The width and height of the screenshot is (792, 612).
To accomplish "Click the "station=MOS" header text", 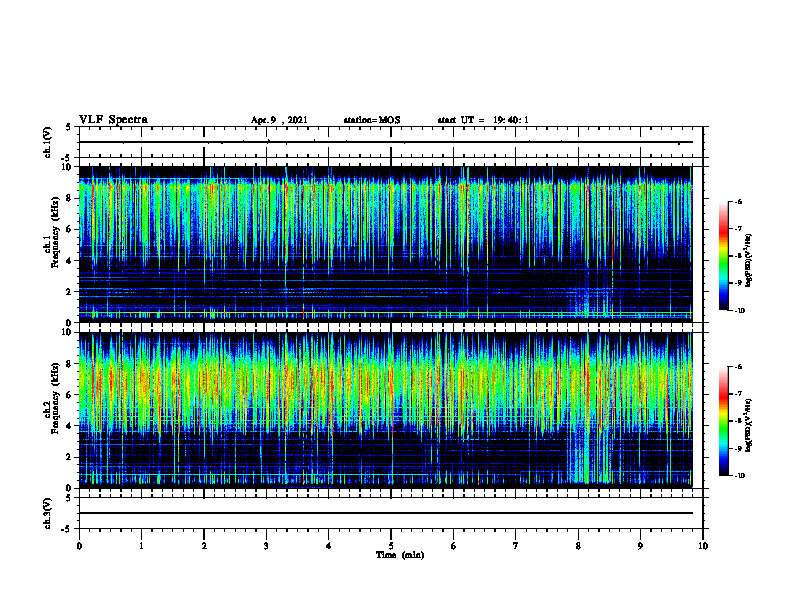I will (x=372, y=120).
